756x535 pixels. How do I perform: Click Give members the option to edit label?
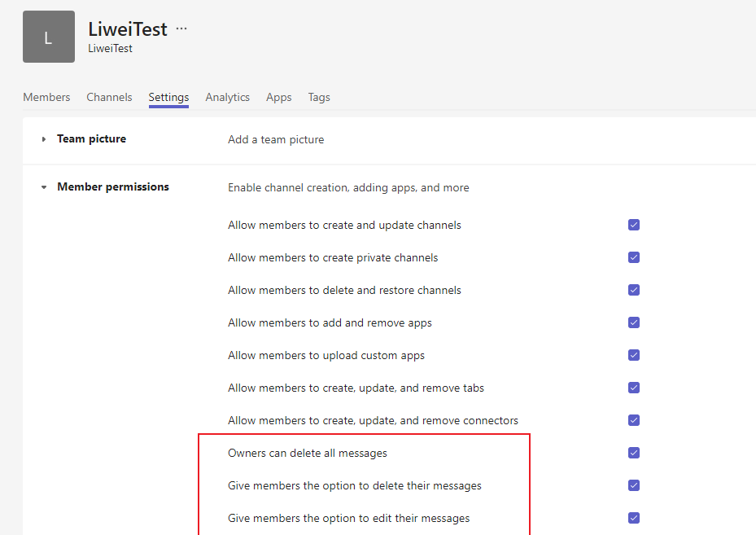[x=348, y=518]
